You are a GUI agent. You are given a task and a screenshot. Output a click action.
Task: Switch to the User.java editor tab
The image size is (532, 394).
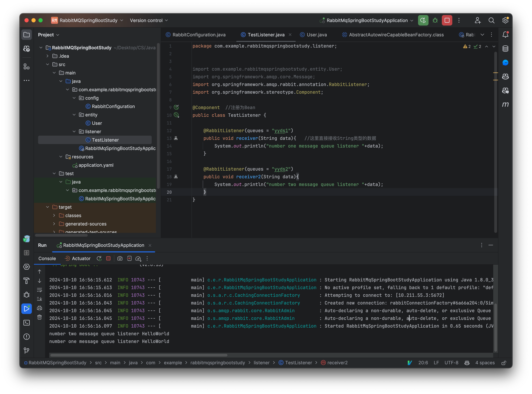pyautogui.click(x=317, y=35)
